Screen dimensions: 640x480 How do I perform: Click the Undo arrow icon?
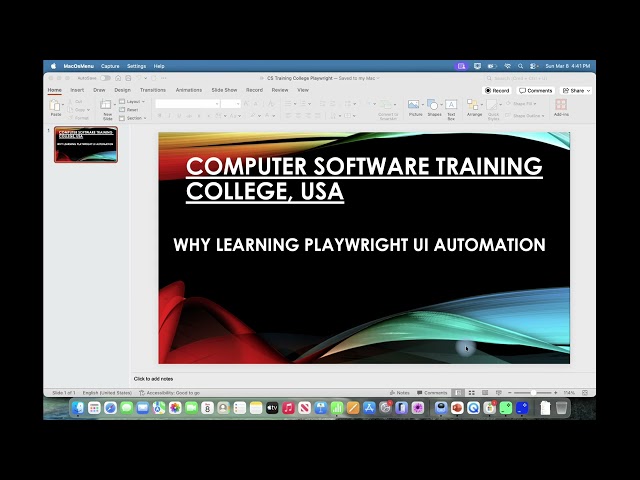139,78
